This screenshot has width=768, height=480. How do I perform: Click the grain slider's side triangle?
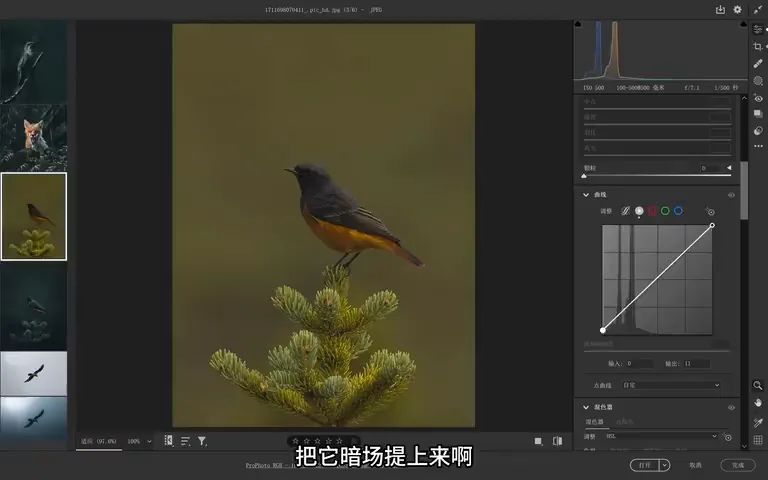coord(729,168)
